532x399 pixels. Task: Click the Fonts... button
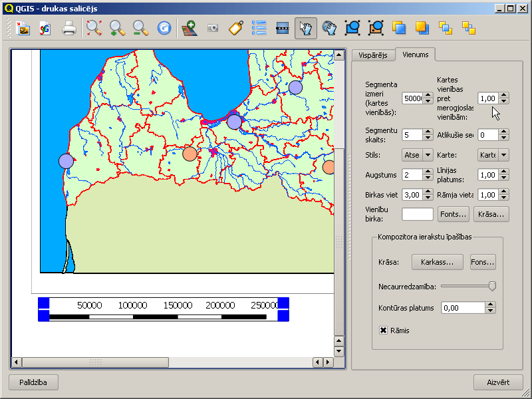pos(454,214)
